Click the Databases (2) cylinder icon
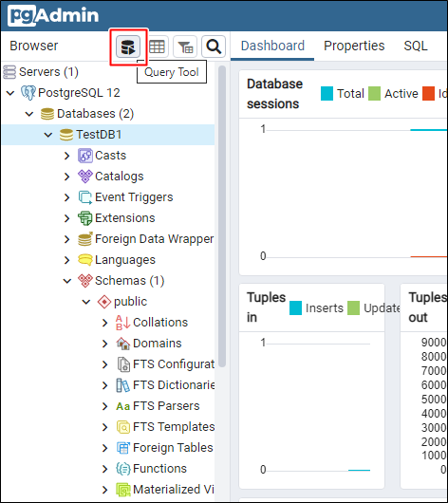This screenshot has height=503, width=448. point(47,114)
